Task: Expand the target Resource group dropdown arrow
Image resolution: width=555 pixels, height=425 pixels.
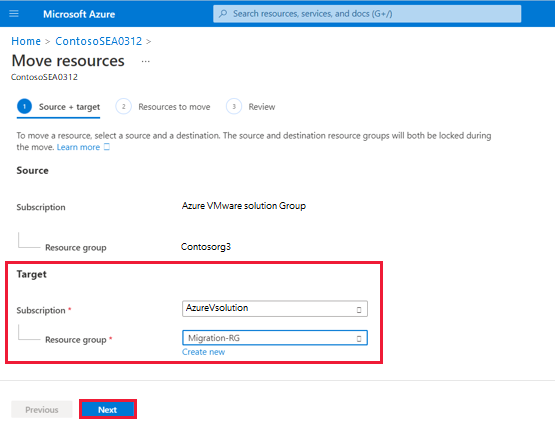Action: pos(359,339)
